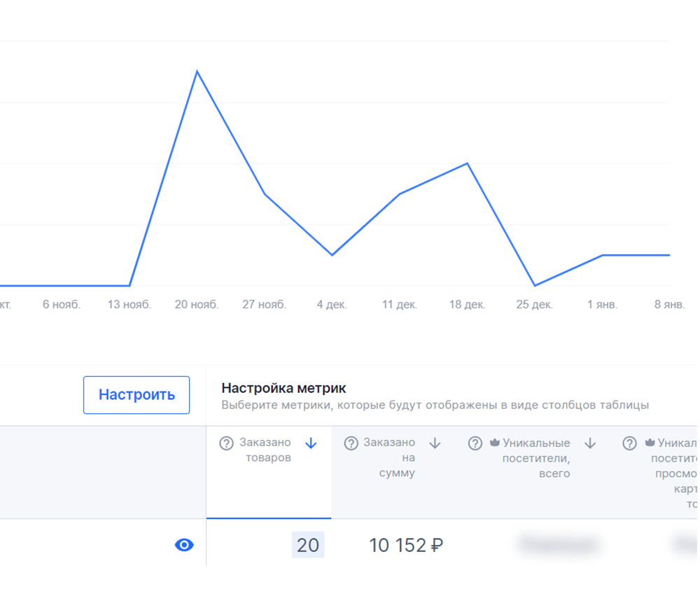Click the Выберите метрики description text
This screenshot has height=615, width=700.
435,405
